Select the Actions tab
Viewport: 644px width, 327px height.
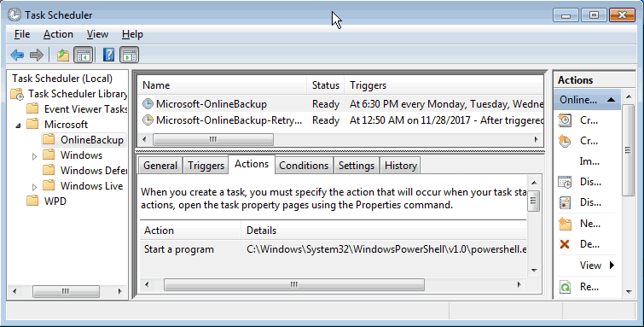(x=252, y=164)
